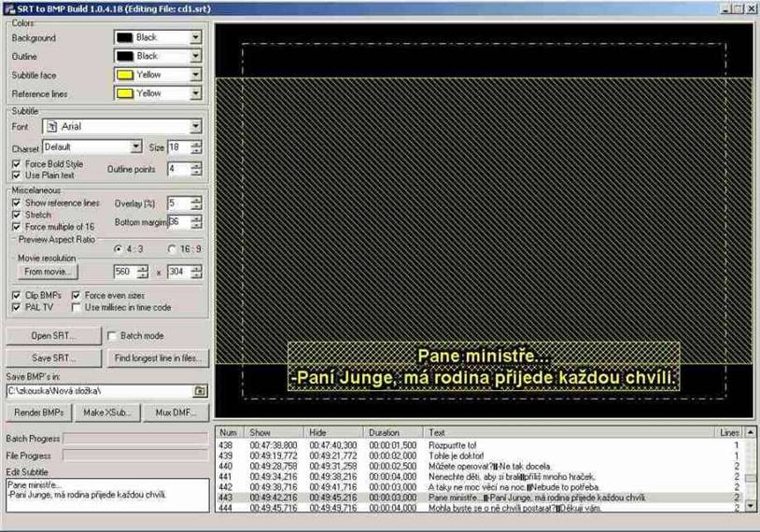Screen dimensions: 760x532
Task: Select the 4:3 preview aspect ratio
Action: point(118,249)
